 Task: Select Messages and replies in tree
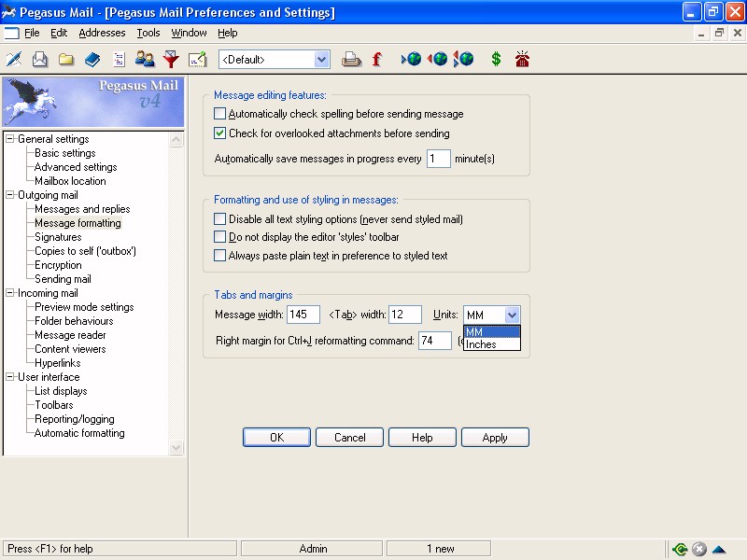pyautogui.click(x=82, y=208)
